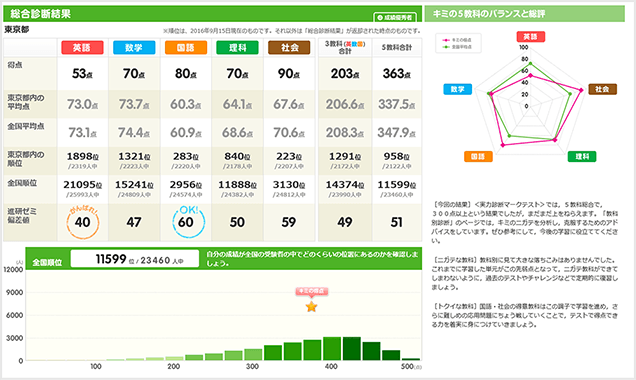Click the 11599位 / 23460人中 rank box below table
636x380 pixels.
pyautogui.click(x=135, y=259)
